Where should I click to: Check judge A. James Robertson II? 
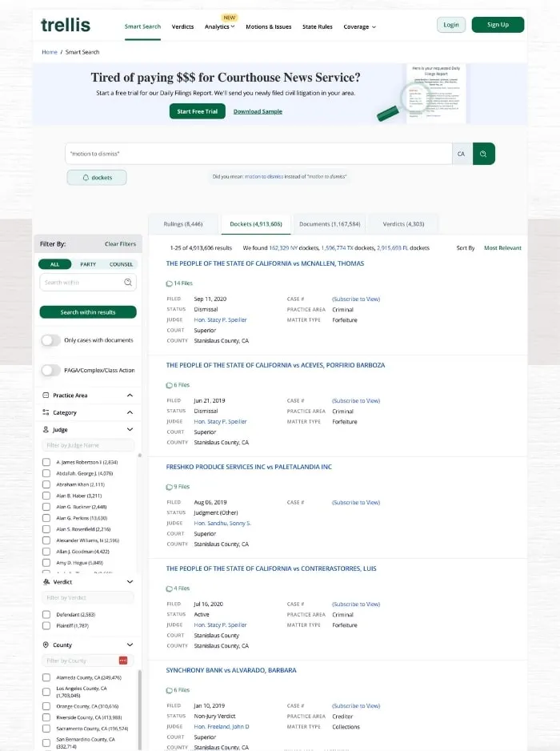pyautogui.click(x=46, y=462)
